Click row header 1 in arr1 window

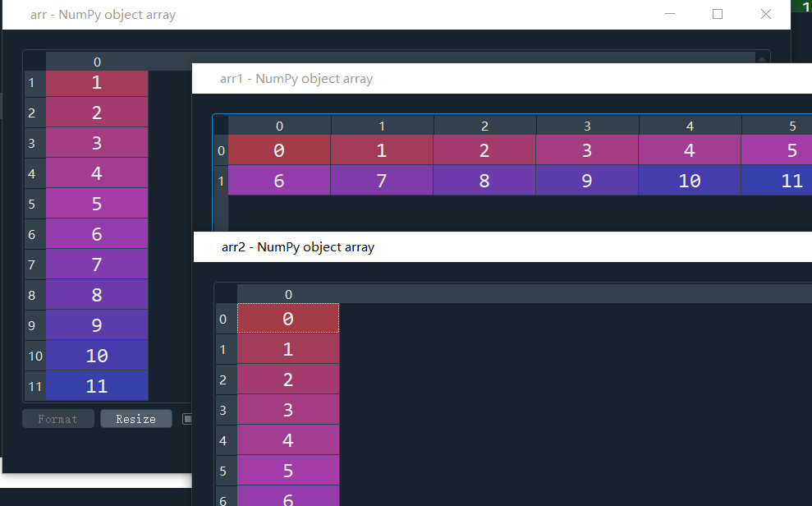point(221,182)
